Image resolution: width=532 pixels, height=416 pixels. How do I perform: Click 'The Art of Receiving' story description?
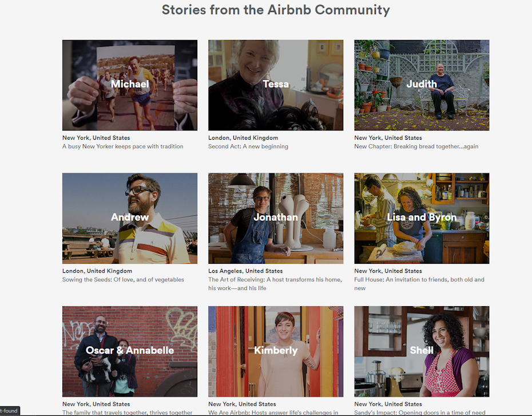275,284
